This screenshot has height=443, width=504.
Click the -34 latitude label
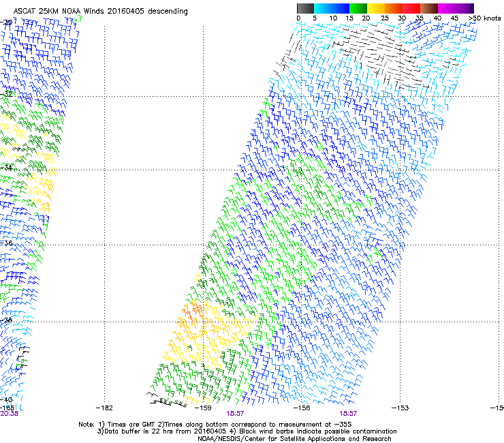pyautogui.click(x=6, y=168)
